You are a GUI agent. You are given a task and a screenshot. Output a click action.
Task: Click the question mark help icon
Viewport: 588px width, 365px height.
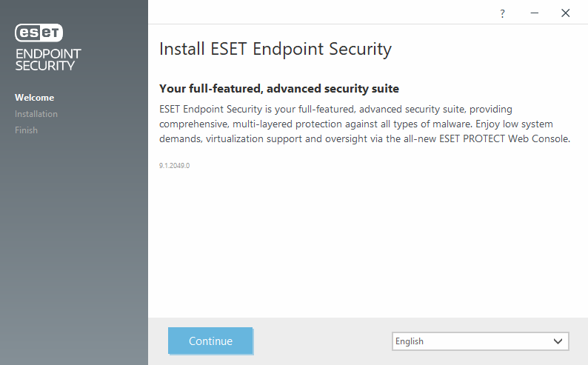pyautogui.click(x=502, y=14)
